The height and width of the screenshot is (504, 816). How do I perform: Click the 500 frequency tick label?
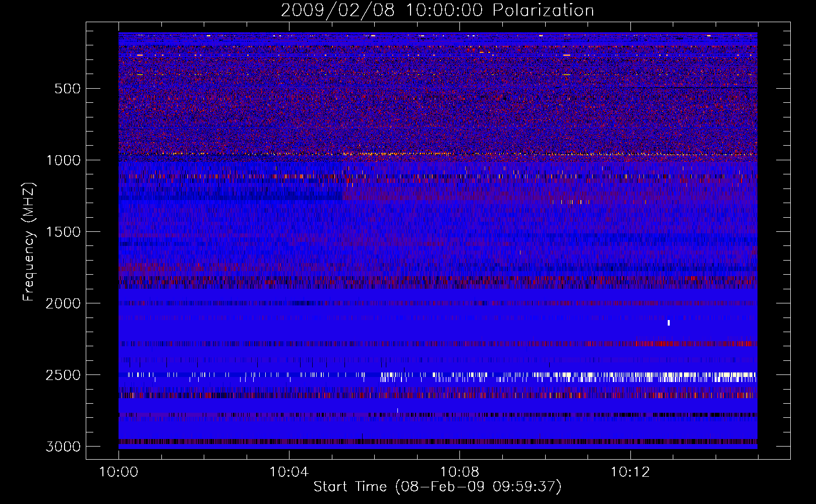click(x=68, y=89)
